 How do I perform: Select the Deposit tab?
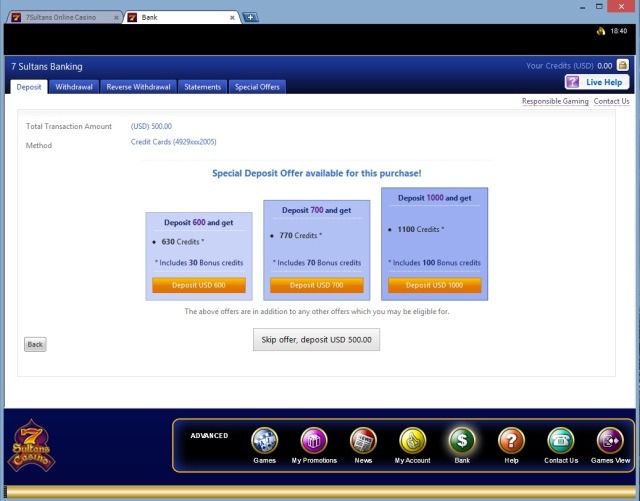point(29,87)
